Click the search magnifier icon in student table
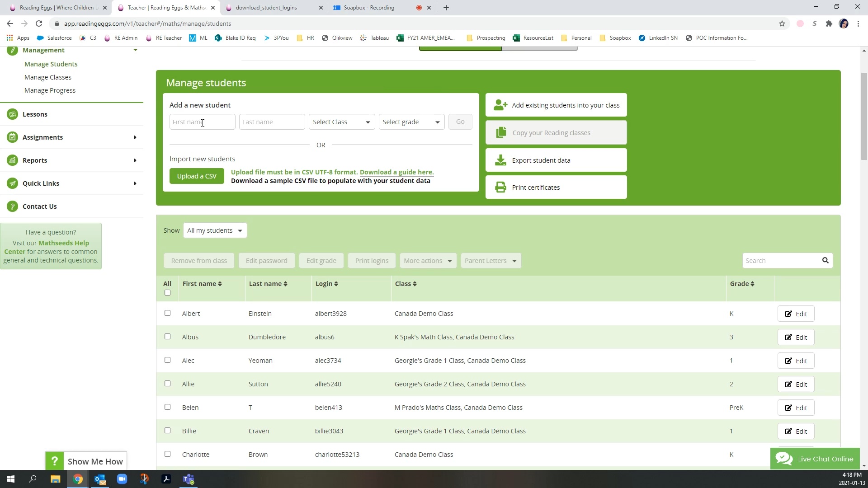 tap(825, 261)
